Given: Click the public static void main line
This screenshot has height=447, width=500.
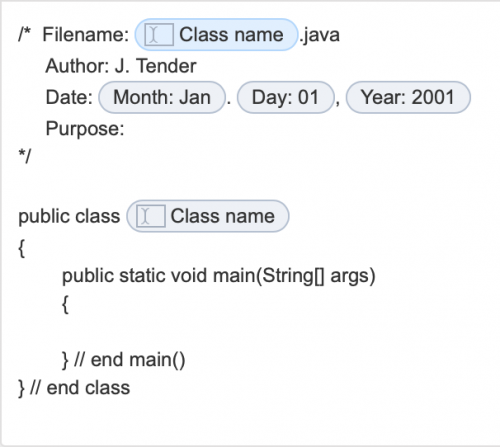Looking at the screenshot, I should point(219,276).
